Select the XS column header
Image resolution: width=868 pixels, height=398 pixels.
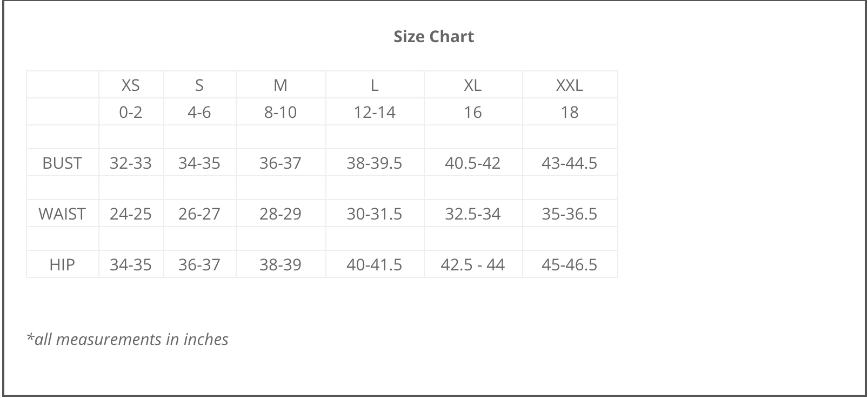[130, 85]
